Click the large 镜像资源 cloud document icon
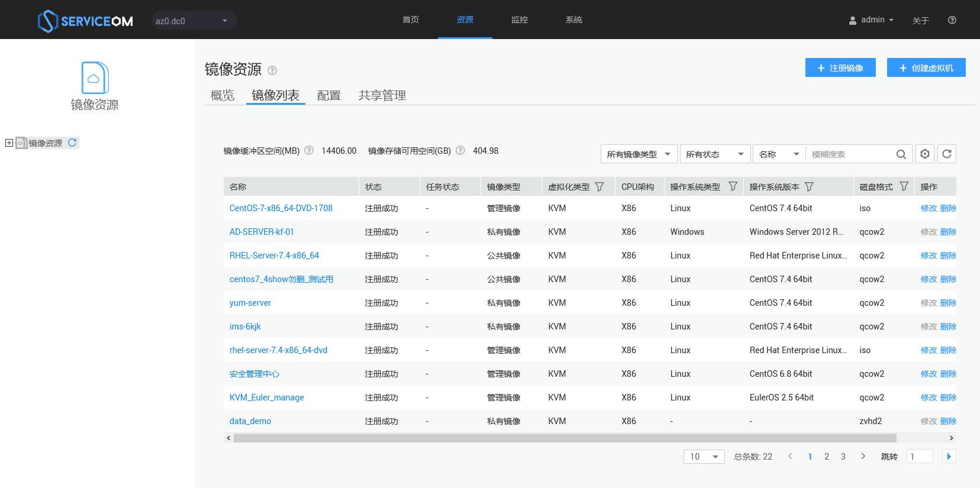980x488 pixels. pyautogui.click(x=95, y=77)
